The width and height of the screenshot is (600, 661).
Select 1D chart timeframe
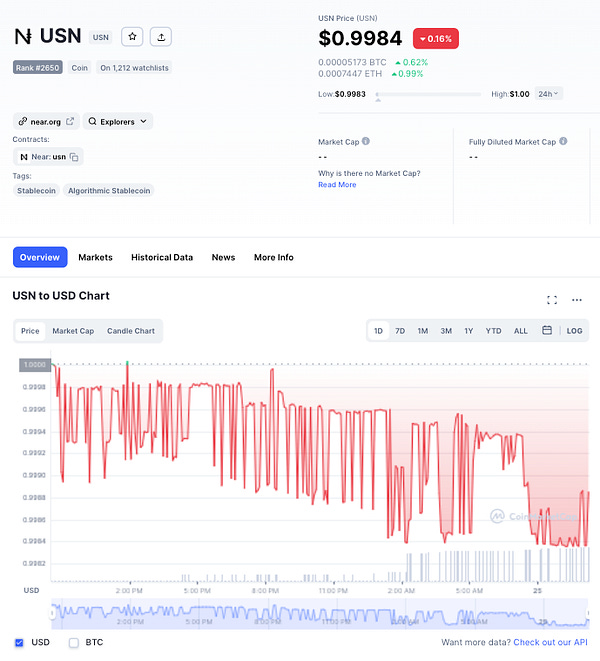[x=378, y=331]
